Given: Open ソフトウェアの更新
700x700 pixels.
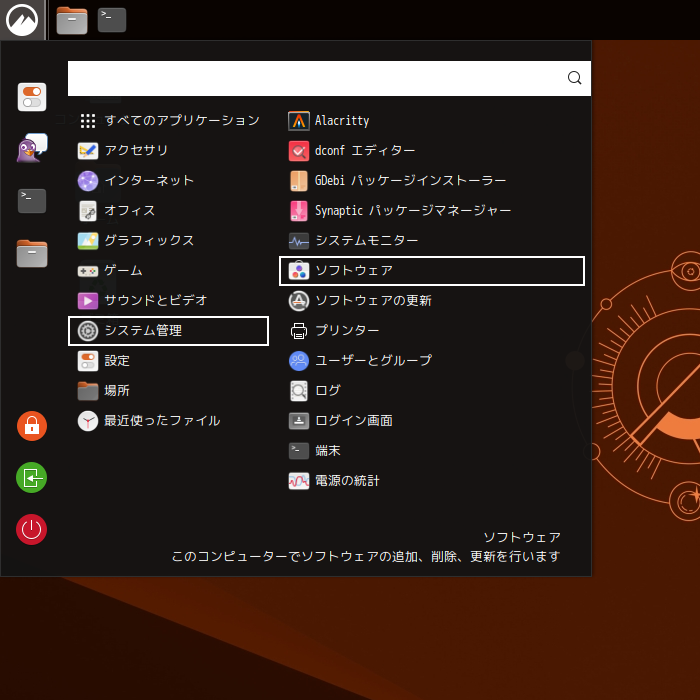Looking at the screenshot, I should (x=432, y=300).
